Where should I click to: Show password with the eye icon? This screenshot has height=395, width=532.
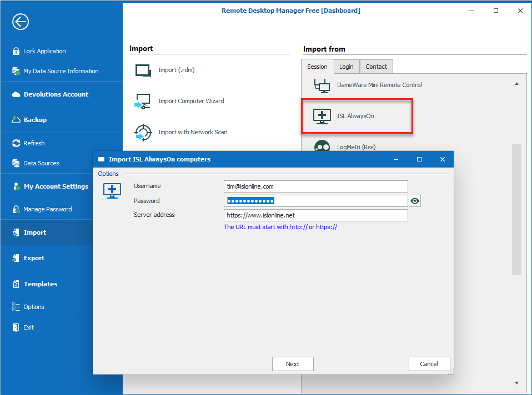click(415, 201)
